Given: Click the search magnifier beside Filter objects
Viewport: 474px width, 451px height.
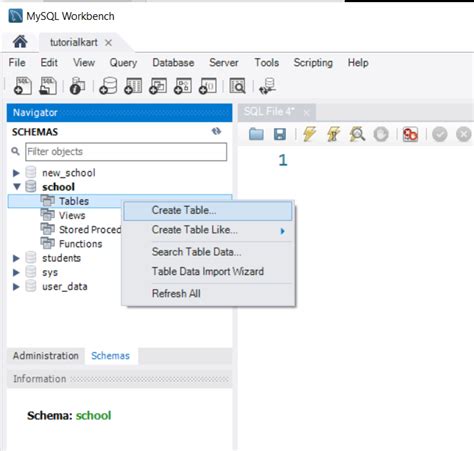Looking at the screenshot, I should 15,151.
